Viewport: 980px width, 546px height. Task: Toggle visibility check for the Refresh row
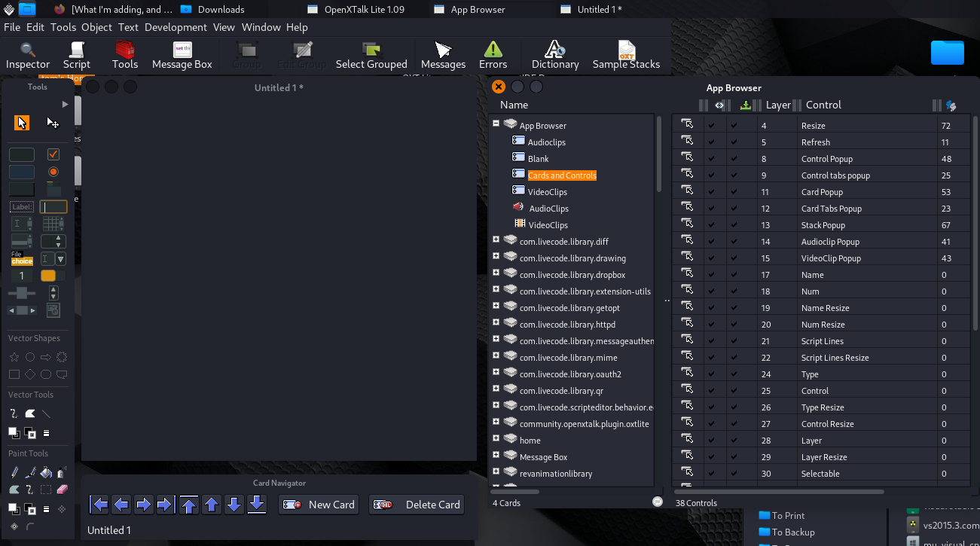pyautogui.click(x=711, y=142)
